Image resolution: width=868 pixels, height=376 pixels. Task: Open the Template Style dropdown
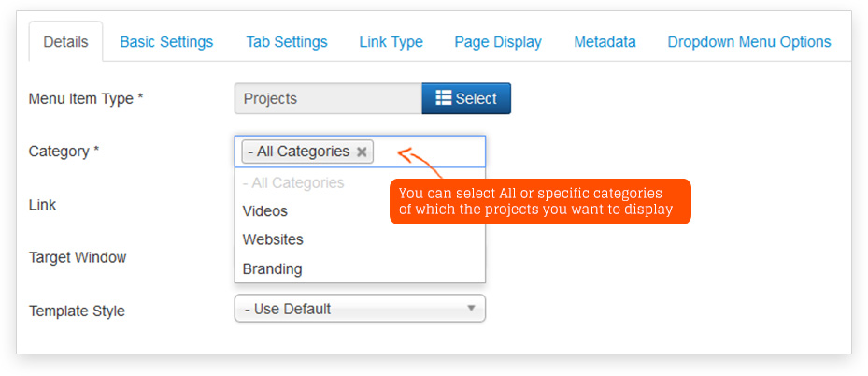pos(360,309)
